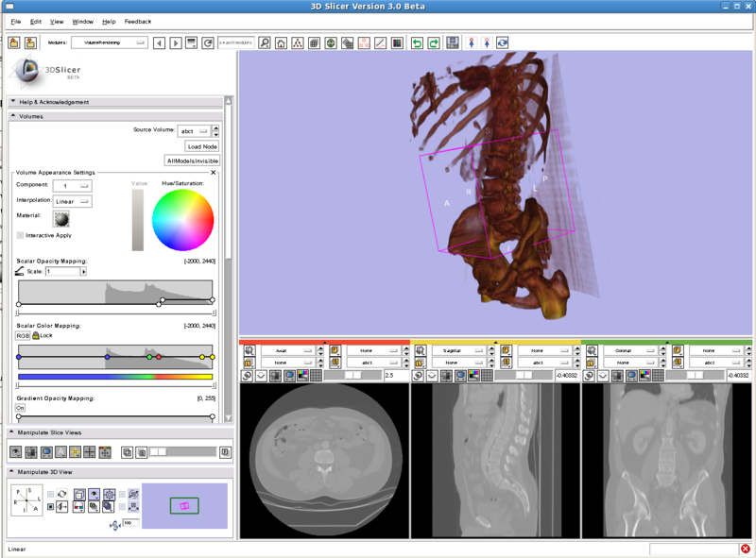This screenshot has height=558, width=756.
Task: Select the spin view icon in Manipulate 3D View
Action: (61, 493)
